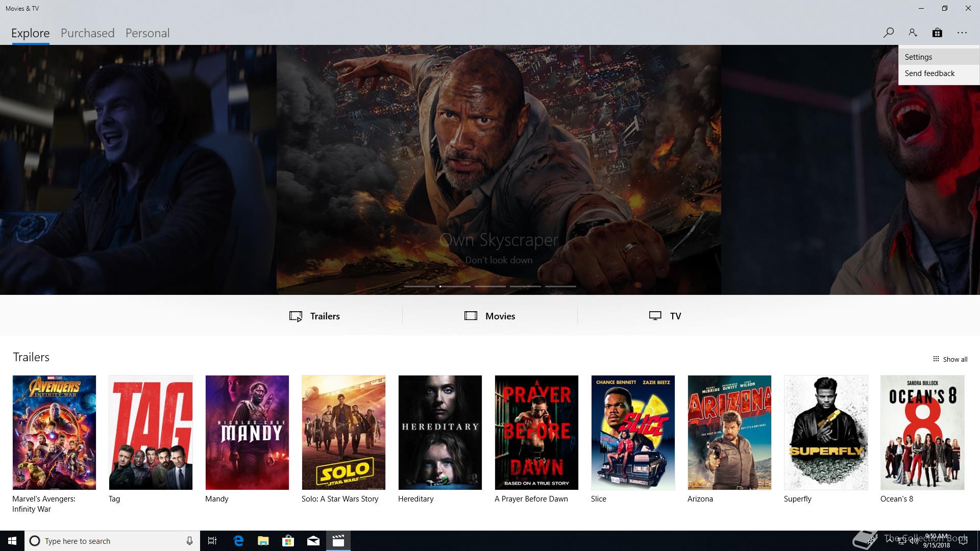Click the 'Marvel's Avengers: Infinity War' title text
Viewport: 980px width, 551px height.
(x=44, y=504)
